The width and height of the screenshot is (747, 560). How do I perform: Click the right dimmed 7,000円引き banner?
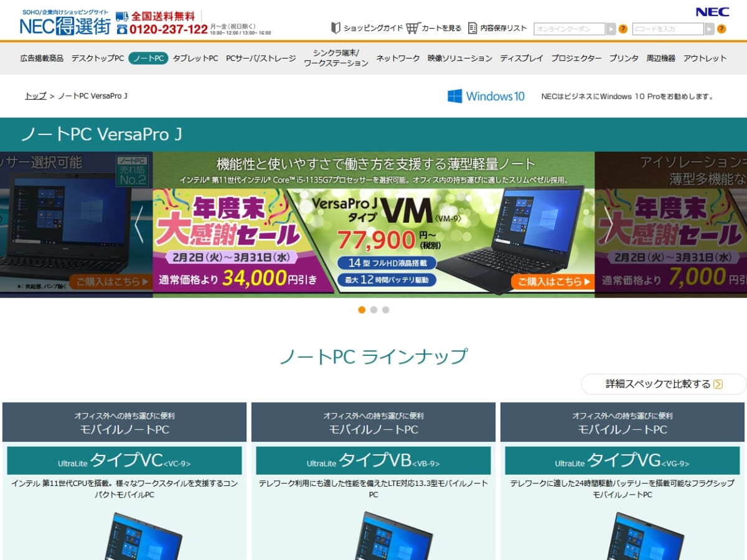point(671,225)
